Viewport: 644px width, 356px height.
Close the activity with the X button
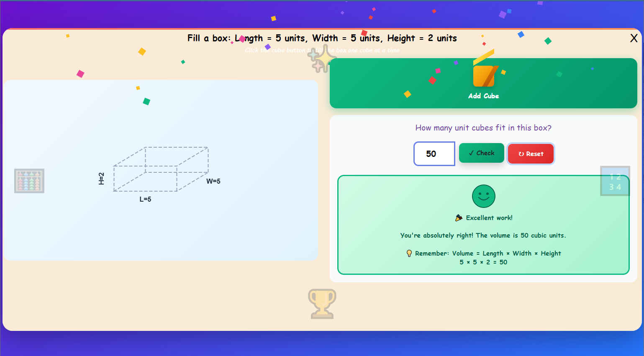point(634,38)
